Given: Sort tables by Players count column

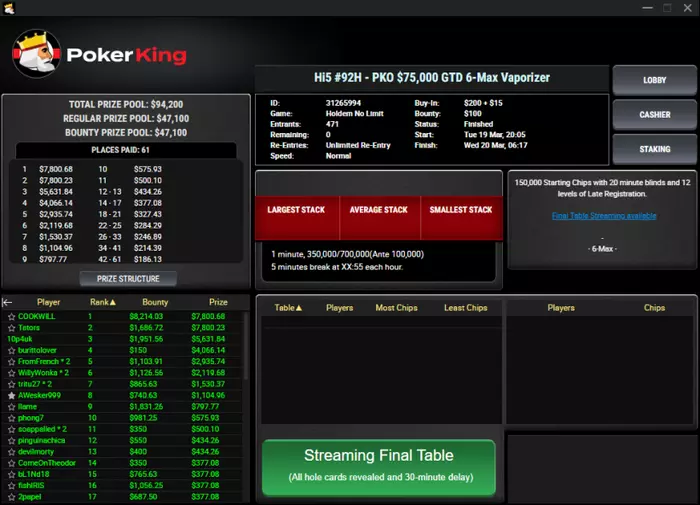Looking at the screenshot, I should point(339,308).
